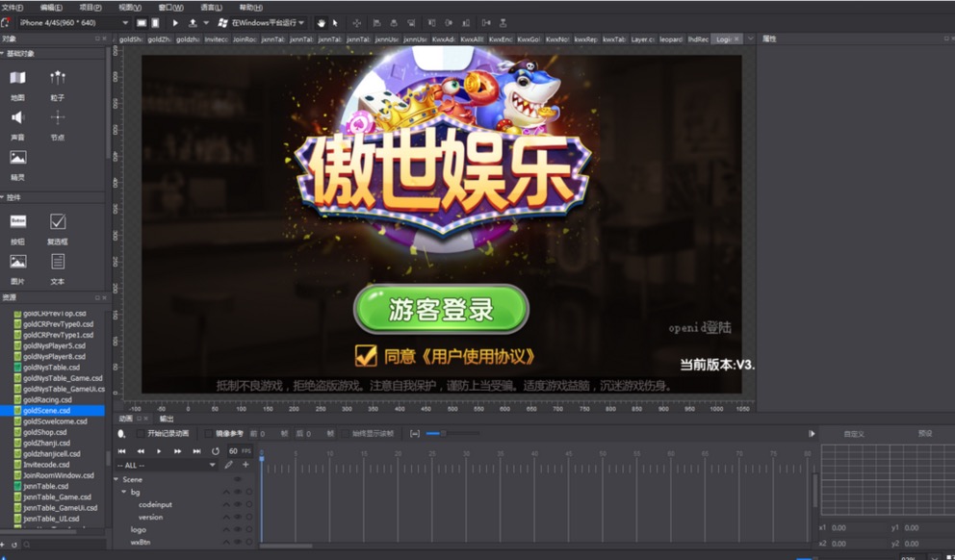Screen dimensions: 955x560
Task: Activate the hand pan tool in toolbar
Action: 322,22
